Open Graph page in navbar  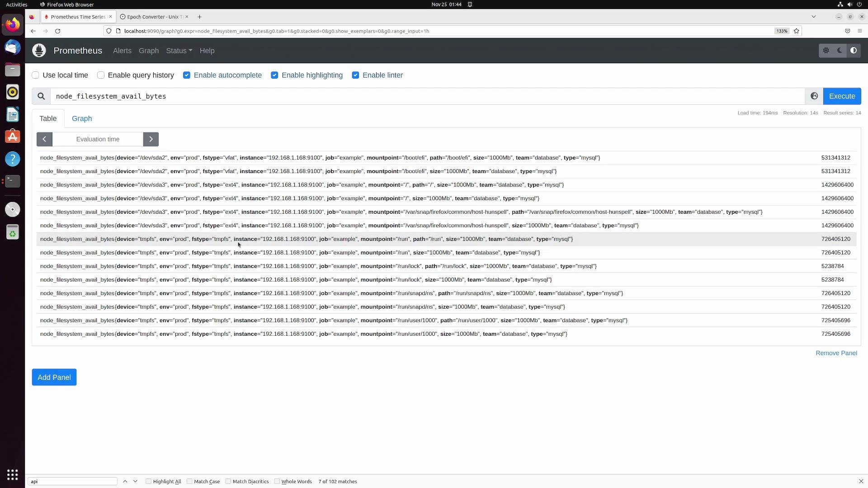tap(149, 51)
